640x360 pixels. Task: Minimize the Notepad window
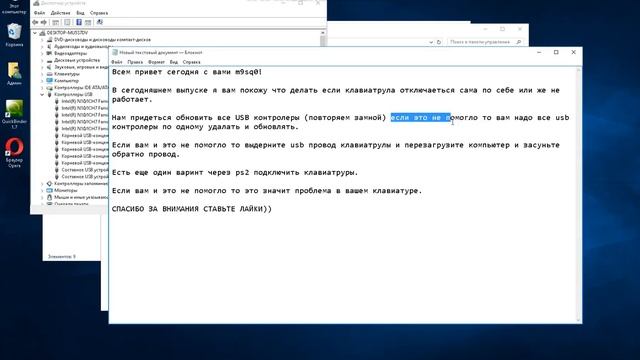pos(539,52)
